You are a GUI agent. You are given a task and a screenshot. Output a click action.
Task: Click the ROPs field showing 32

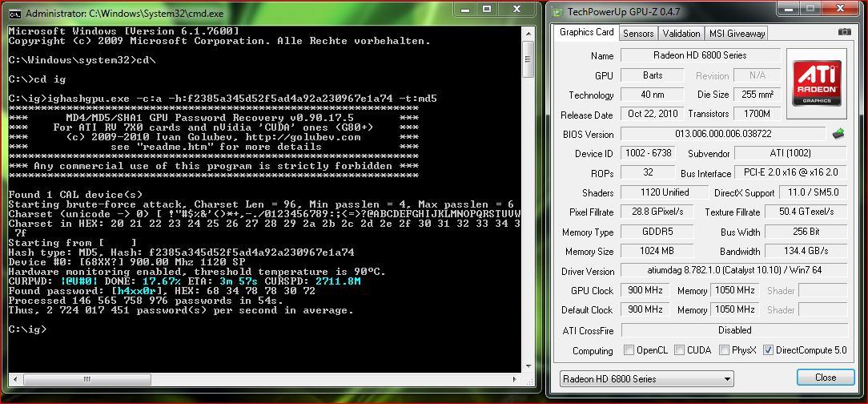tap(648, 173)
